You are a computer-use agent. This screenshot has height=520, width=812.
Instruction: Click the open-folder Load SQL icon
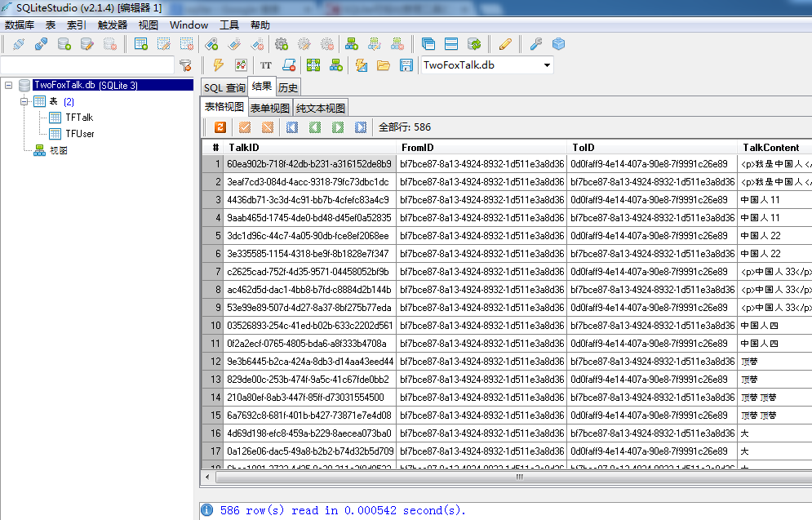[x=384, y=65]
